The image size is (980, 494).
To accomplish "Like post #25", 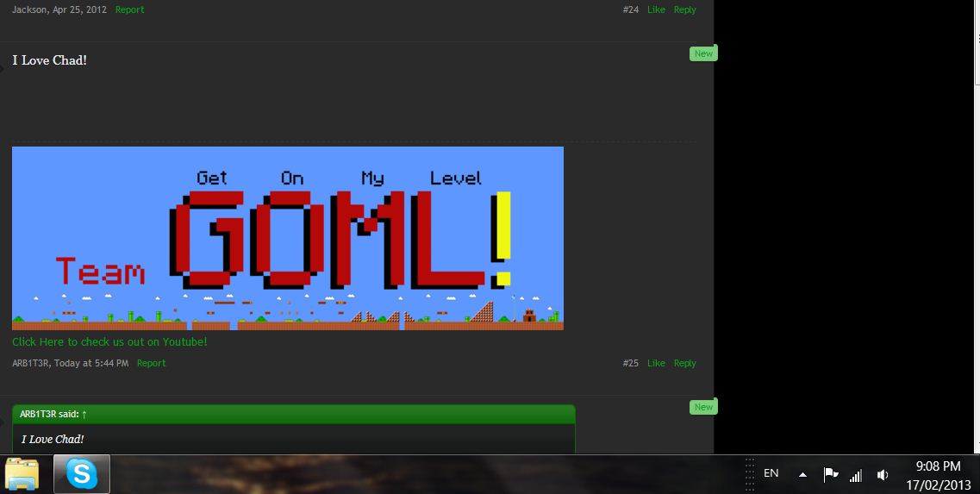I will [656, 363].
